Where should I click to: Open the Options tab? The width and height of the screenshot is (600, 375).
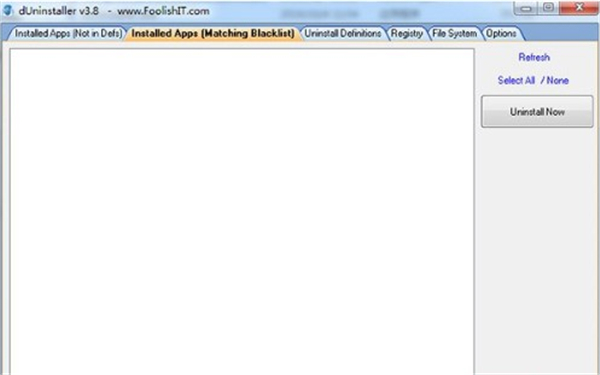click(x=501, y=34)
